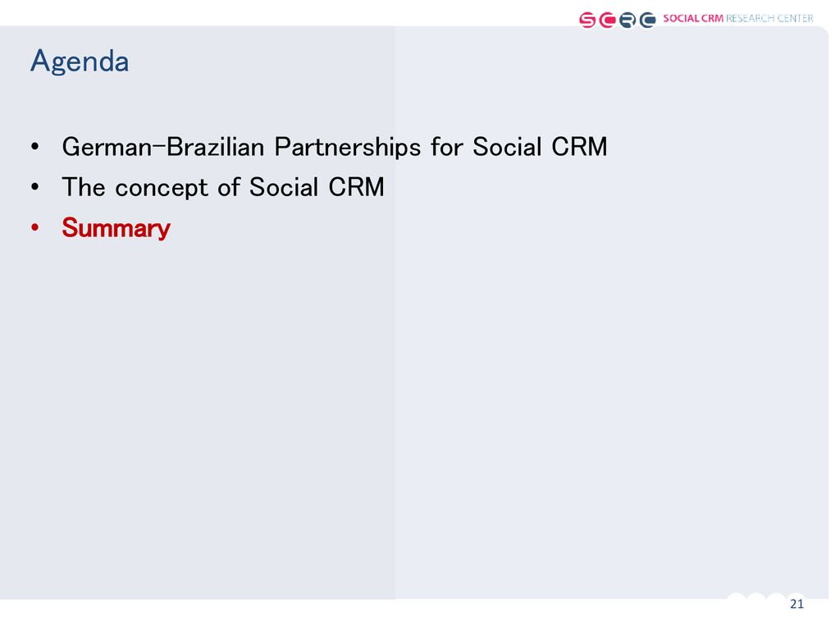Click the dark blue R logo icon

pyautogui.click(x=628, y=21)
